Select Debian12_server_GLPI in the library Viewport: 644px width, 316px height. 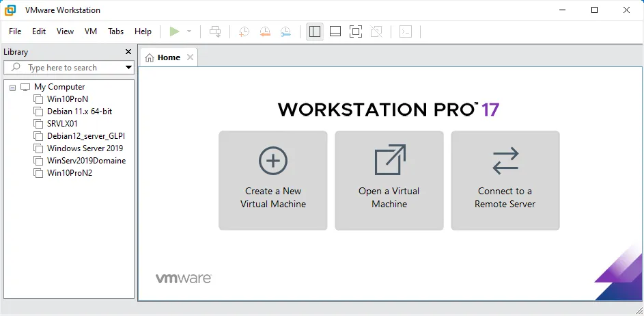[86, 136]
